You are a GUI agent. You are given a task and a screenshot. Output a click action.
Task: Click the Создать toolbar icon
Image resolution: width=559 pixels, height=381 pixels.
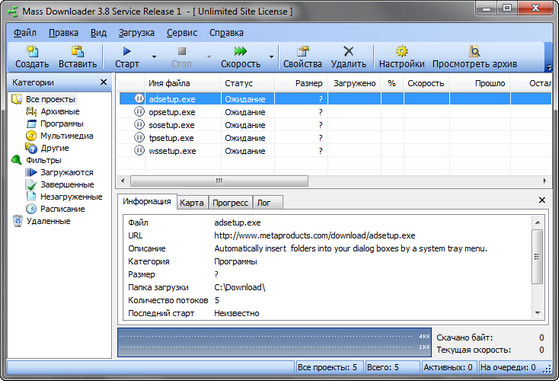click(32, 51)
